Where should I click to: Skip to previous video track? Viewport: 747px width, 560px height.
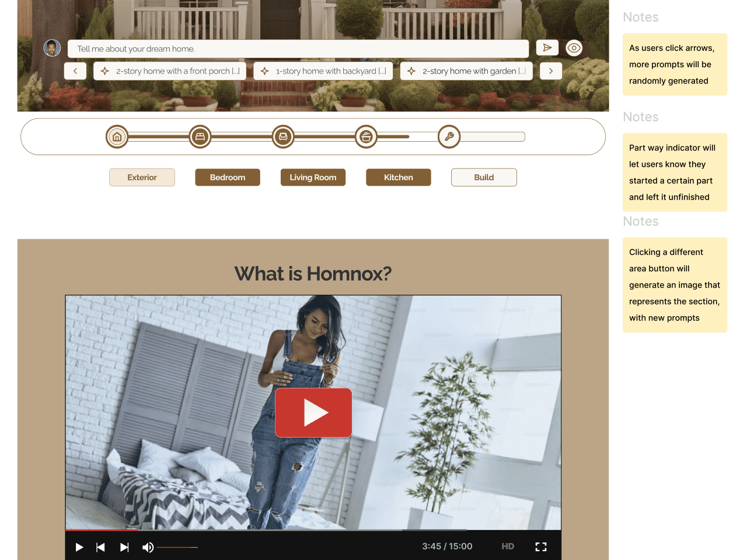click(100, 547)
